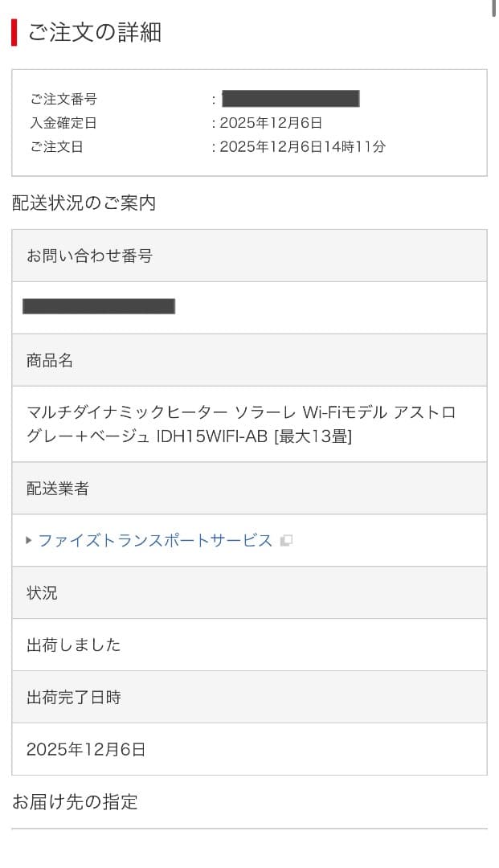
Task: Click the red bar icon beside ご注文の詳細
Action: pos(14,33)
